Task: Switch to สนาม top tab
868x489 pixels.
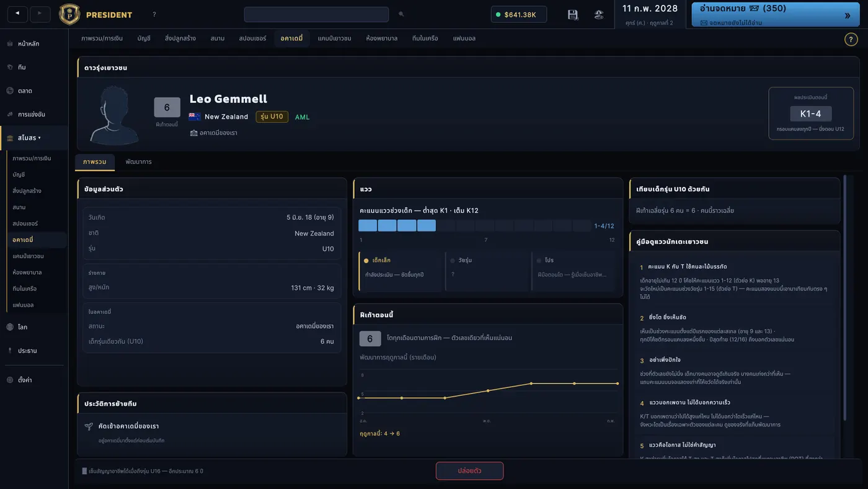Action: 218,38
